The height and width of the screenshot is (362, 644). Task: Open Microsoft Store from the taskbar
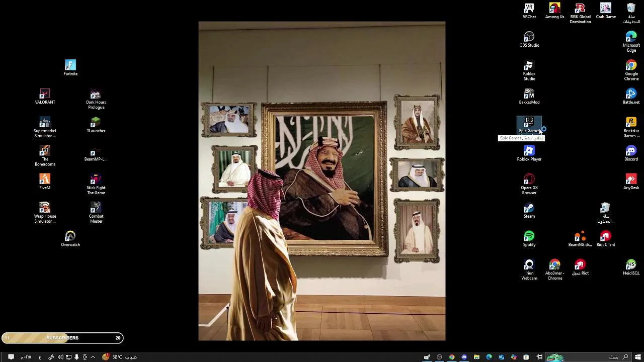click(x=526, y=357)
